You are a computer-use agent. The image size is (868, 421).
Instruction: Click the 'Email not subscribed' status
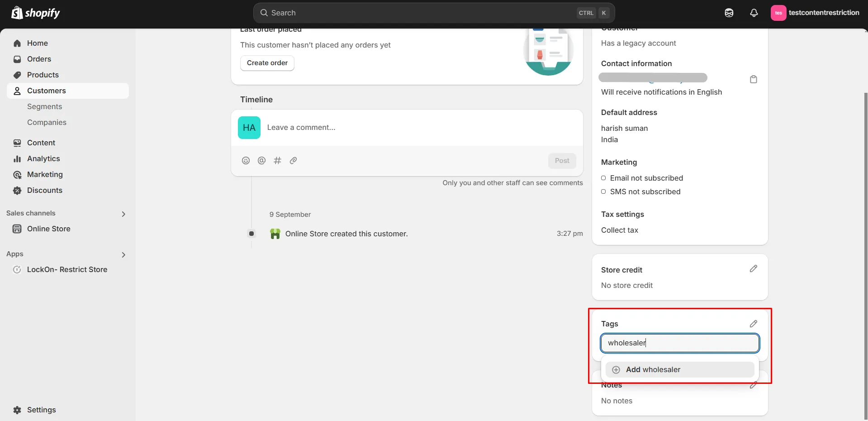[x=646, y=178]
